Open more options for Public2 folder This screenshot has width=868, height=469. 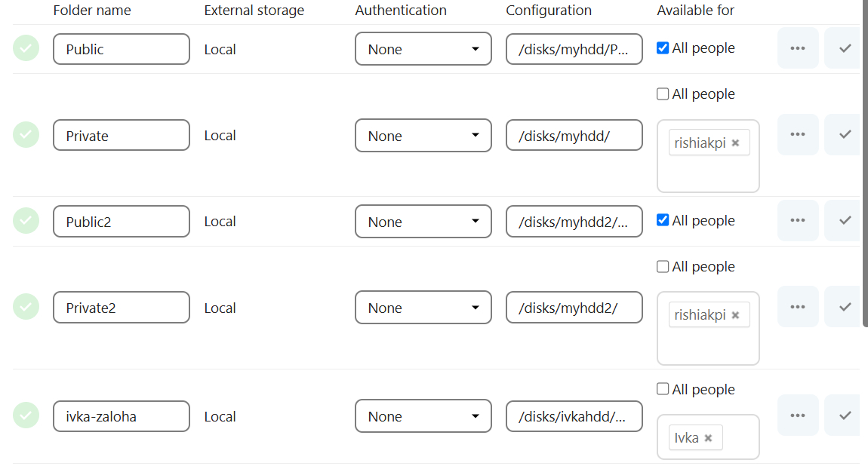797,221
